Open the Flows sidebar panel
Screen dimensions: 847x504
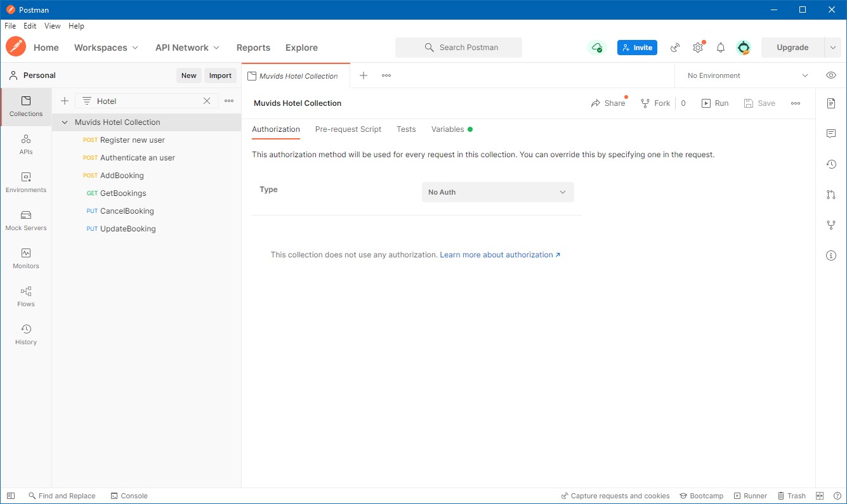click(26, 297)
